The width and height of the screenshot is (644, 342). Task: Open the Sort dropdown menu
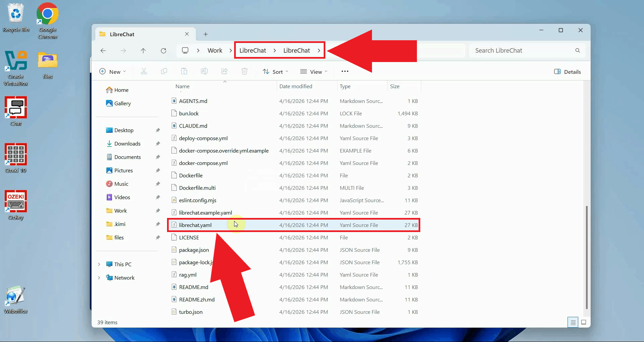275,72
